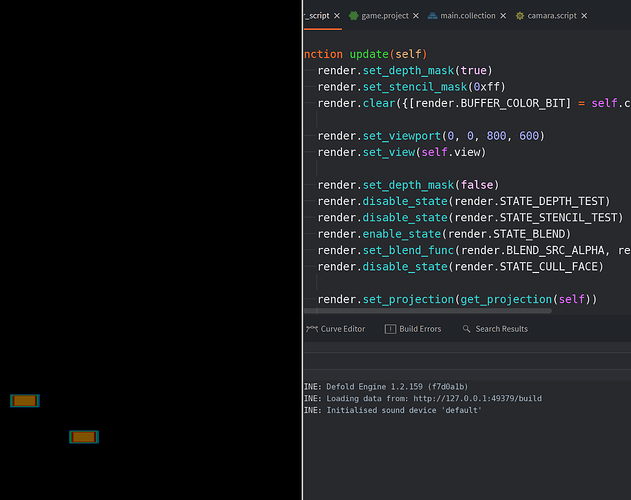Click the blue main.collection file icon
This screenshot has width=631, height=500.
[x=432, y=16]
